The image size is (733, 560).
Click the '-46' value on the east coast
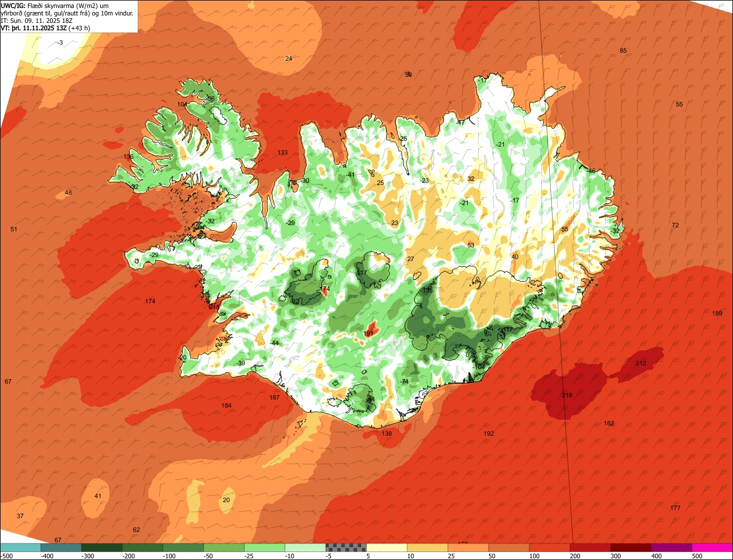(x=590, y=171)
